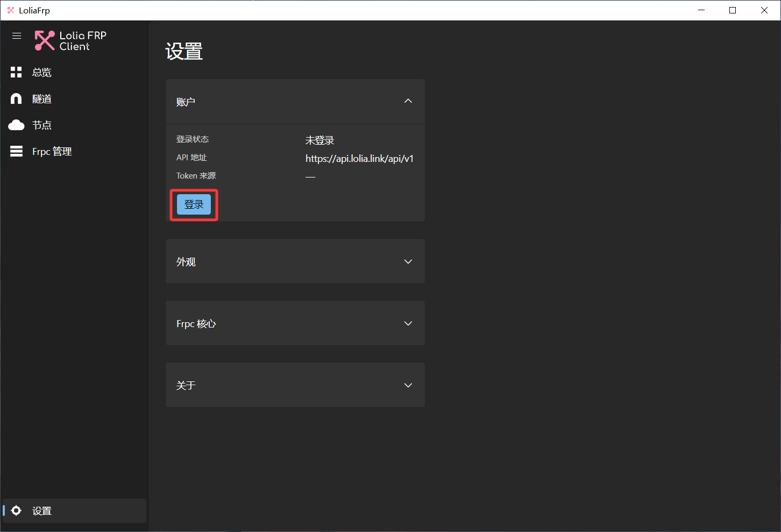The image size is (781, 532).
Task: Click the Frpc 管理 list icon
Action: click(x=16, y=151)
